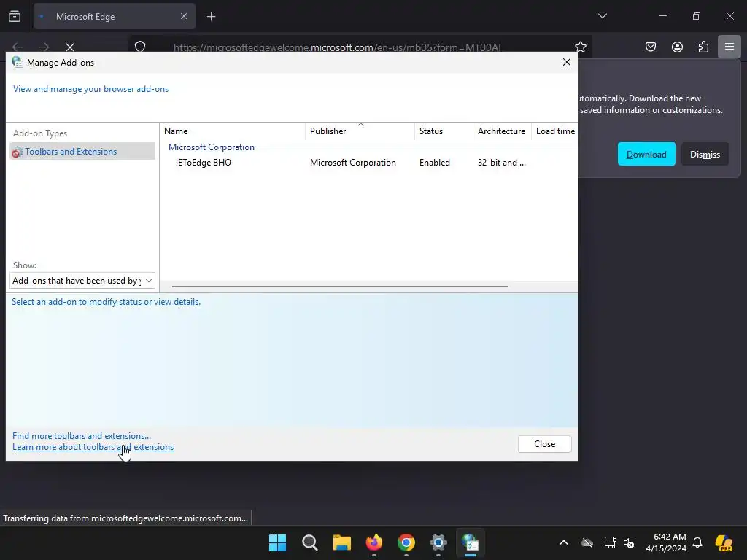Sort add-ons by Status column
Image resolution: width=747 pixels, height=560 pixels.
click(444, 131)
